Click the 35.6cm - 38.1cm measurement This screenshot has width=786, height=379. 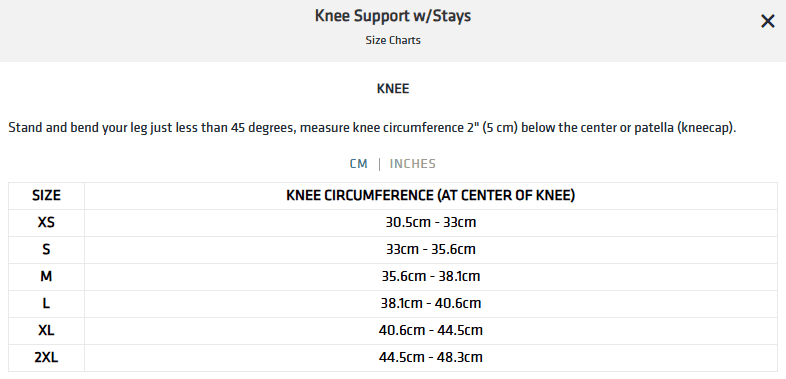tap(431, 276)
